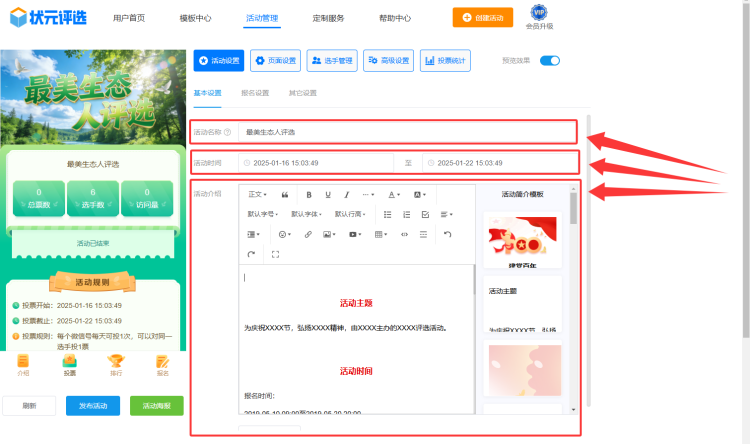Open the insert table dropdown

(x=381, y=234)
